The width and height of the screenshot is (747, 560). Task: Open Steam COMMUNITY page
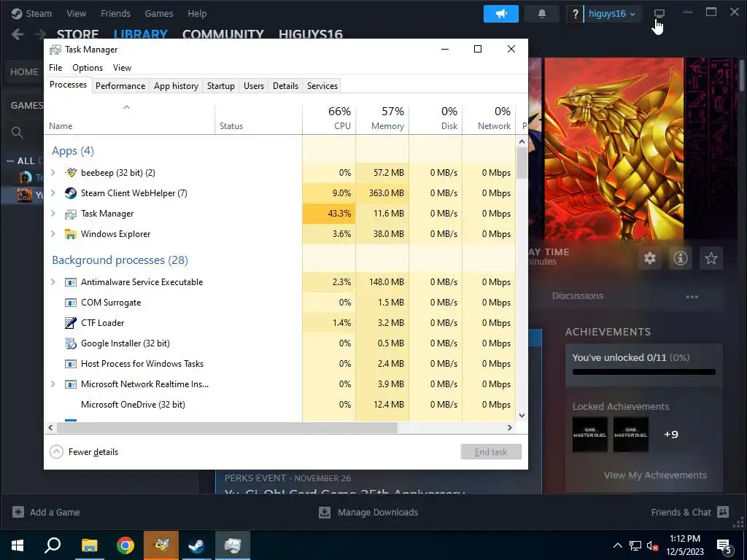point(223,34)
